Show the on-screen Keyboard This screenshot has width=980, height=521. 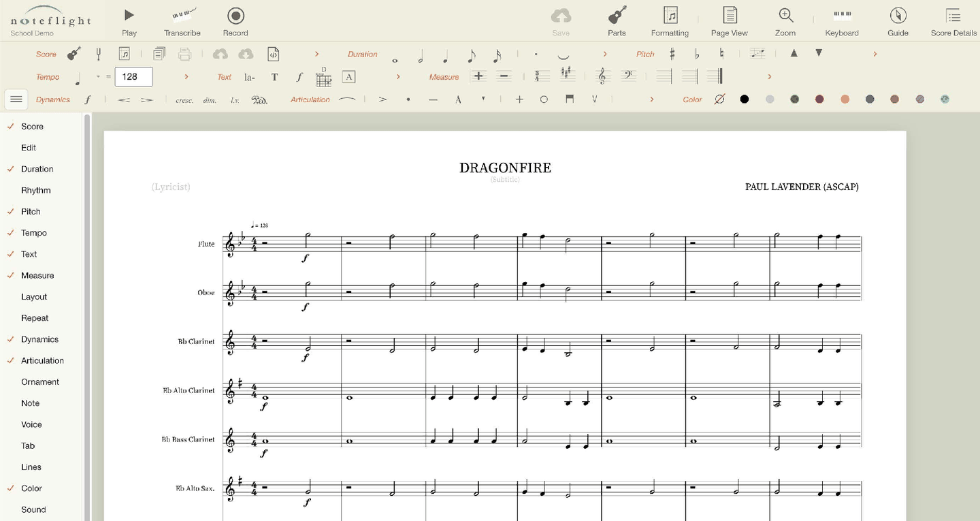coord(842,21)
